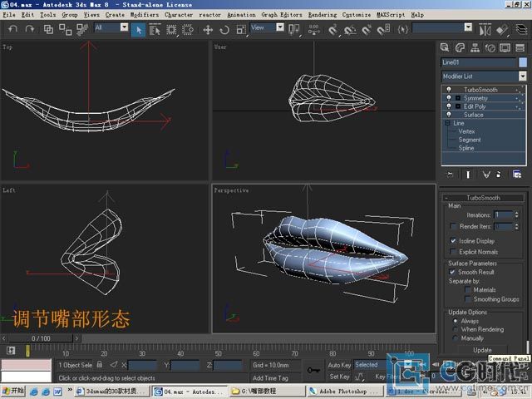The width and height of the screenshot is (532, 399).
Task: Open the Rendering menu
Action: pos(323,15)
